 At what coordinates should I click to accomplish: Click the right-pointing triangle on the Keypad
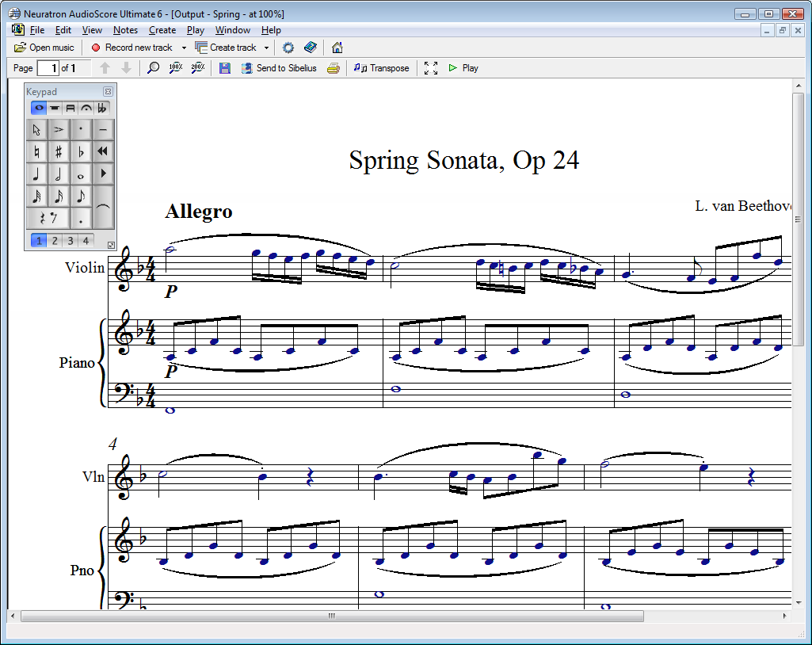[103, 174]
